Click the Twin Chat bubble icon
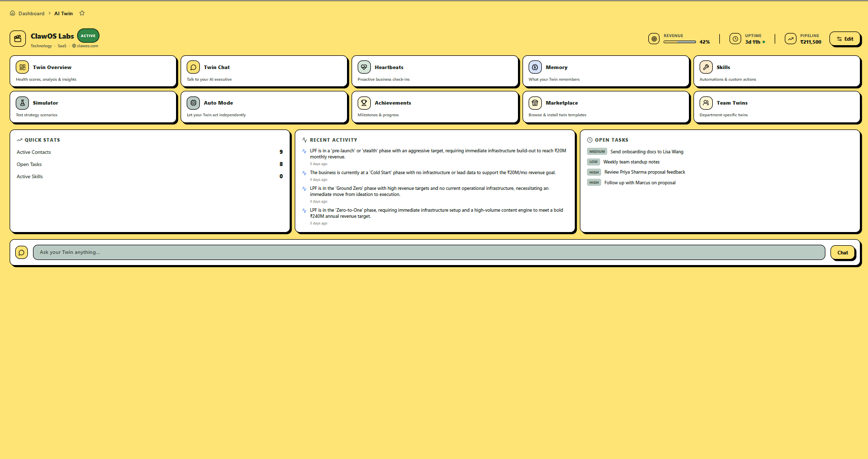Image resolution: width=868 pixels, height=459 pixels. click(x=193, y=67)
